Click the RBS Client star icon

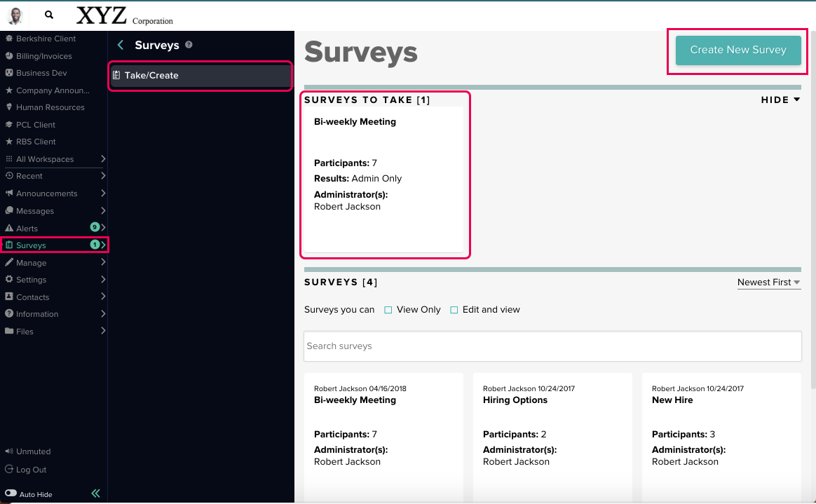[9, 142]
